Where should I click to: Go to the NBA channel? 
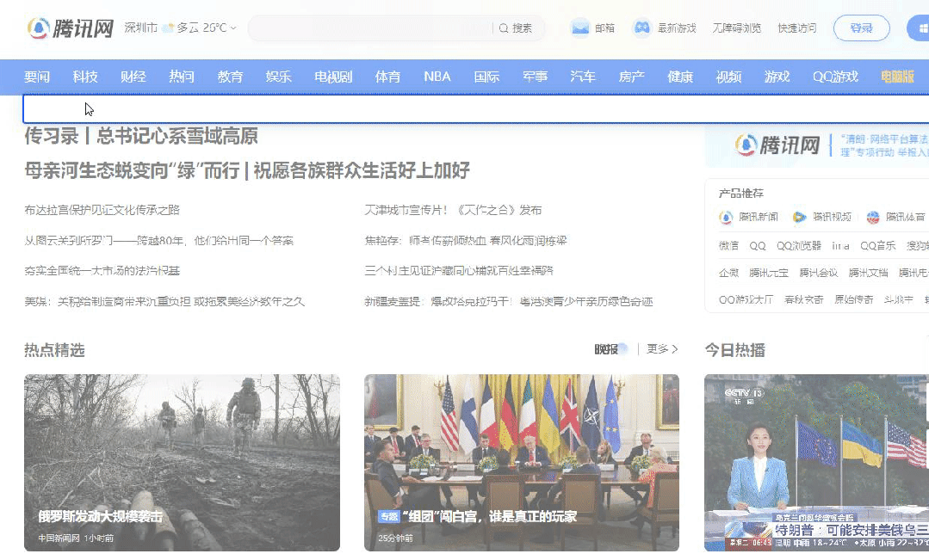coord(437,77)
